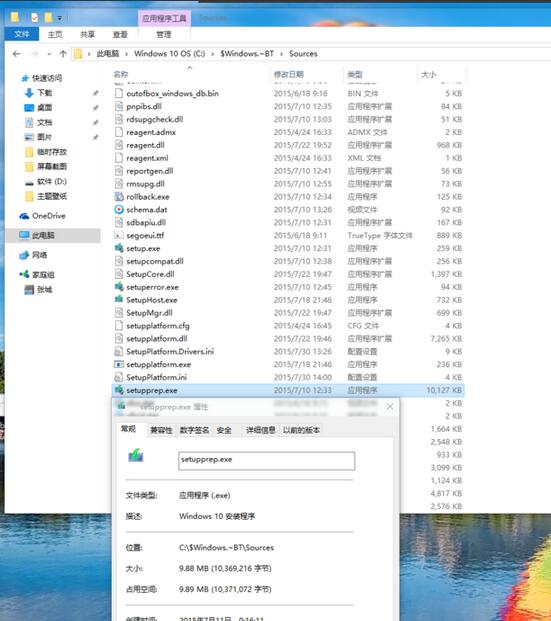551x621 pixels.
Task: Open 下载 folder in the sidebar
Action: click(x=44, y=93)
